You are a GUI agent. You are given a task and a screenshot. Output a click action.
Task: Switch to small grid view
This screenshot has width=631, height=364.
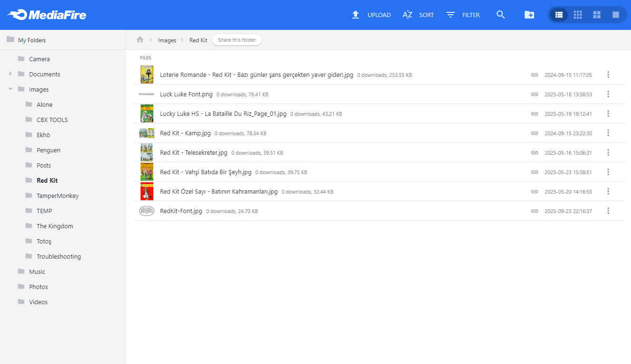point(578,15)
